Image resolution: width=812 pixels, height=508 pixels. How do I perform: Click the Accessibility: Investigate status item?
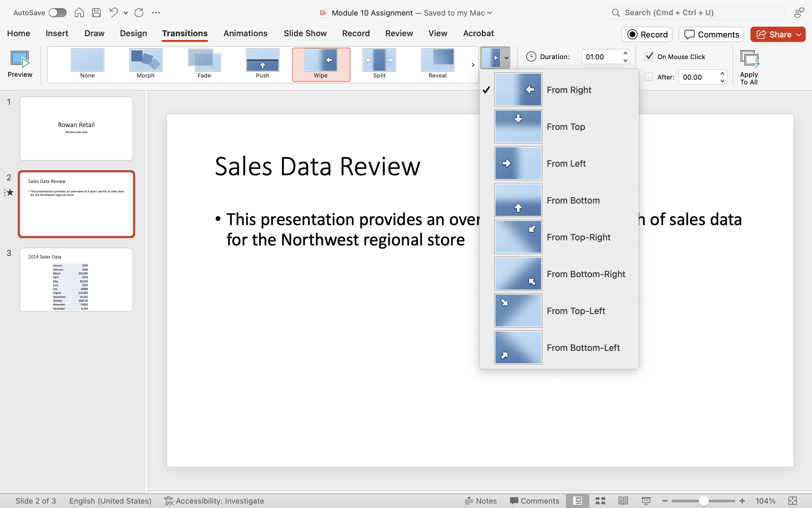pos(214,501)
